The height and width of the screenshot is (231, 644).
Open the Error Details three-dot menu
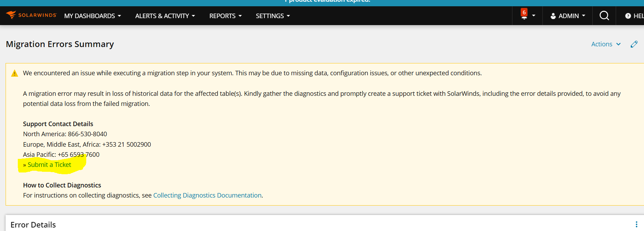636,224
